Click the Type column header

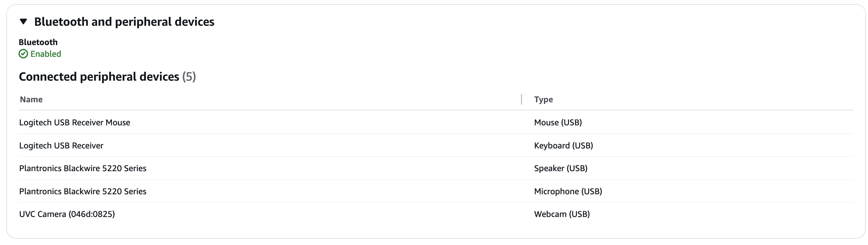tap(543, 99)
